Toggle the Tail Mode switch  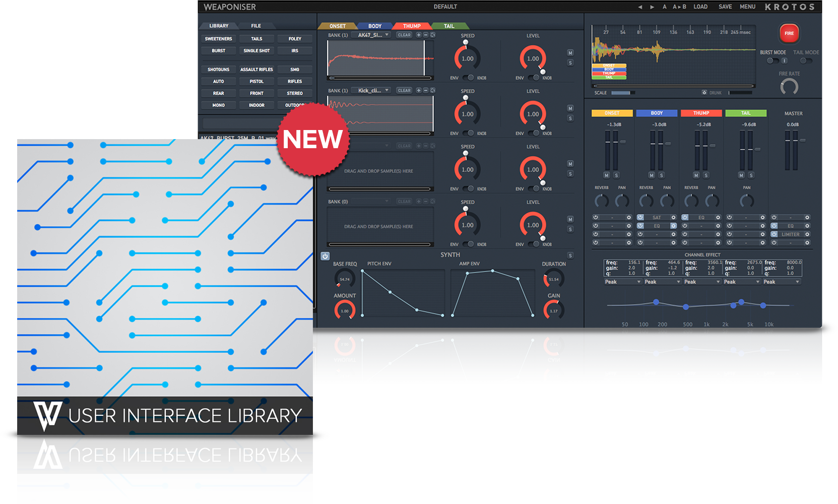click(805, 61)
